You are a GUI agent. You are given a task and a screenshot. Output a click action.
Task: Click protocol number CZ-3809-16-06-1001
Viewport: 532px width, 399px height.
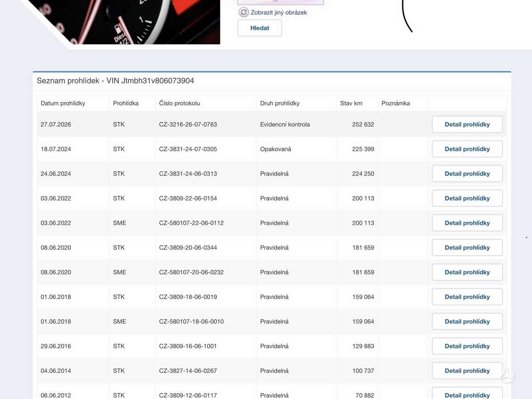pos(188,346)
